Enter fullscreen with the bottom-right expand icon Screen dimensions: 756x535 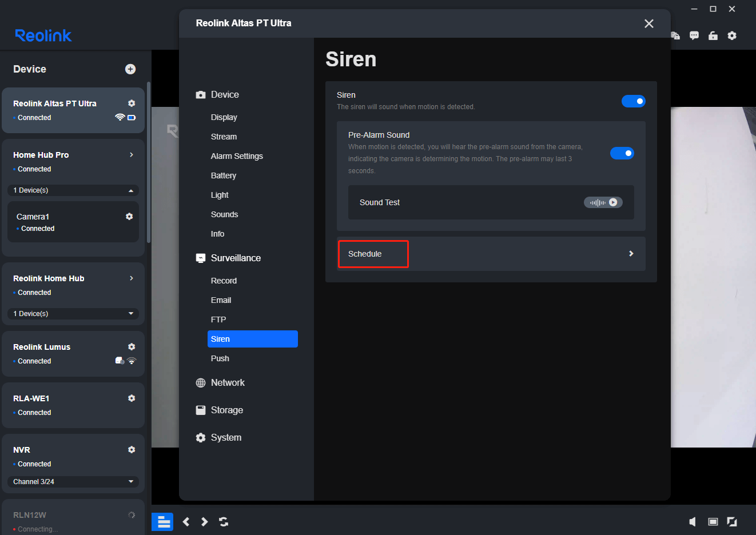pyautogui.click(x=732, y=522)
